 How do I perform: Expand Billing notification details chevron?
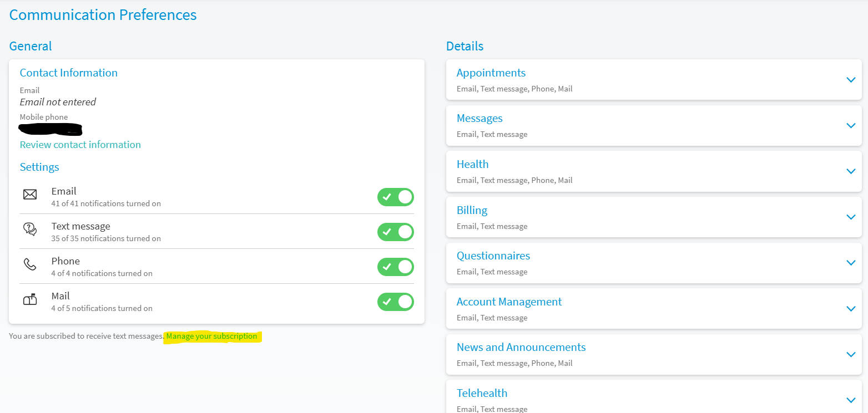851,217
